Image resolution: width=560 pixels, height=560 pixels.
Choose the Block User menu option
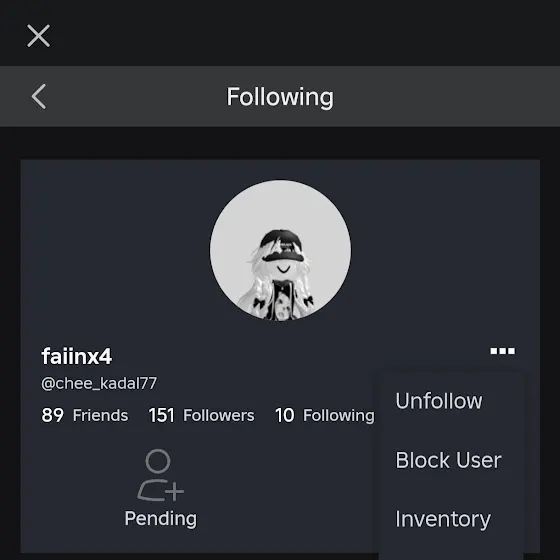click(x=448, y=460)
